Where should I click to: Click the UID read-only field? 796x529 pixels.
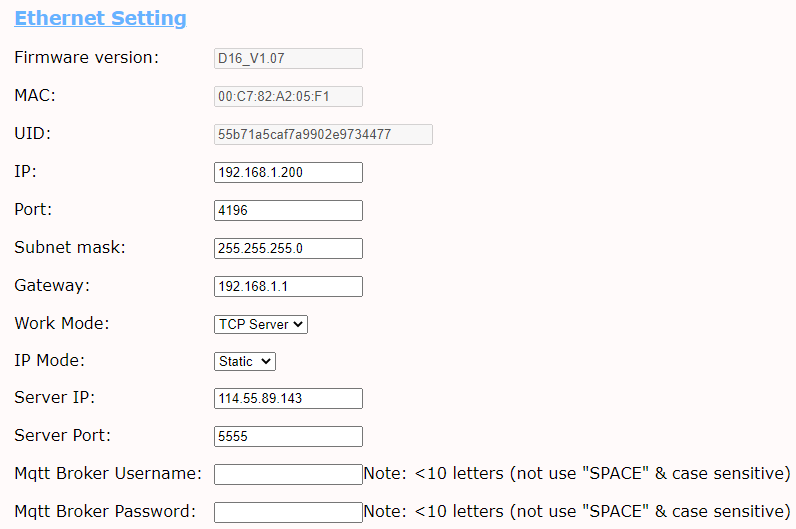pos(323,134)
